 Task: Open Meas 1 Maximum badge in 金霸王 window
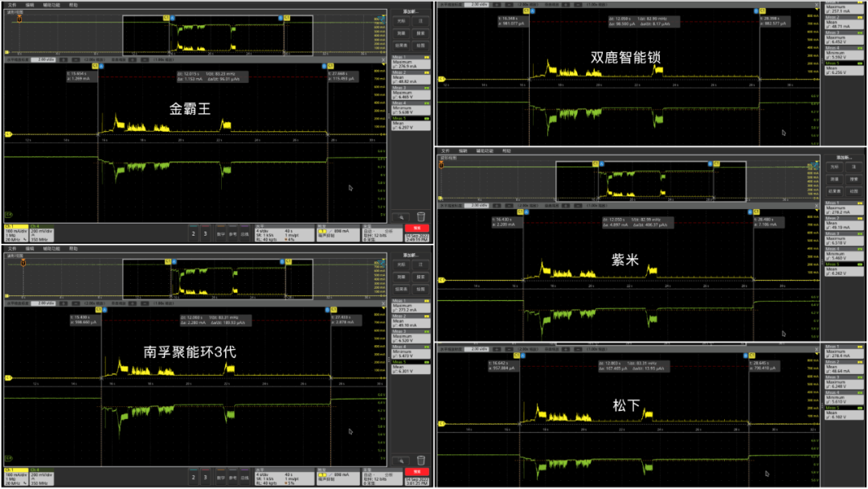click(x=411, y=62)
